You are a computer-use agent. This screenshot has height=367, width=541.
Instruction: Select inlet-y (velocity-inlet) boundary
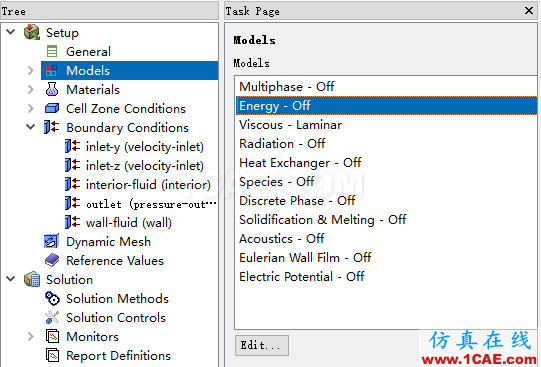[145, 147]
